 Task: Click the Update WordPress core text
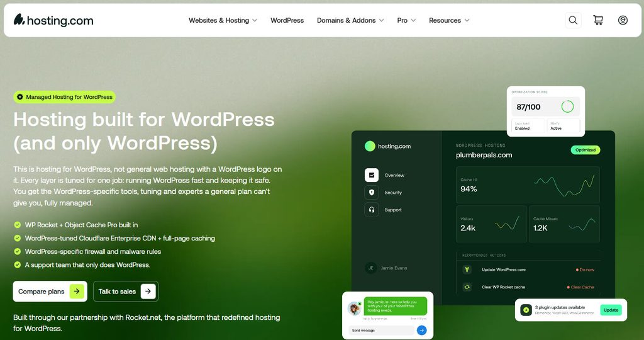tap(504, 269)
